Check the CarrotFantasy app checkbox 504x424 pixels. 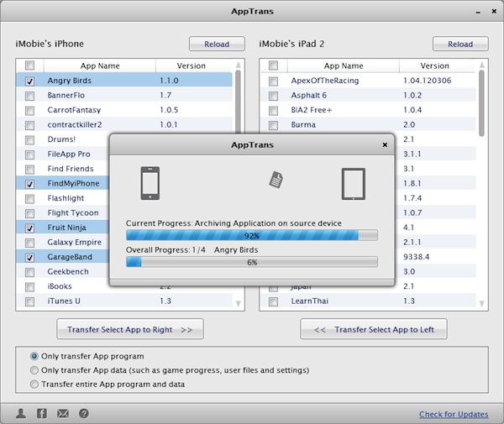click(x=30, y=110)
